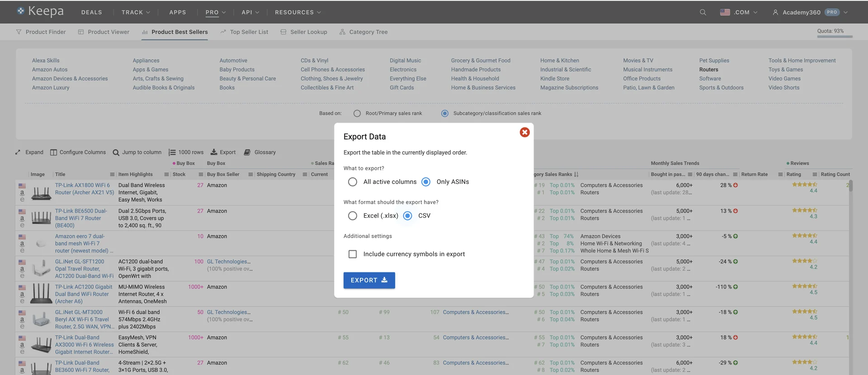Open TP-Link AX1800 WiFi 6 Router title
The width and height of the screenshot is (868, 375).
pos(85,189)
